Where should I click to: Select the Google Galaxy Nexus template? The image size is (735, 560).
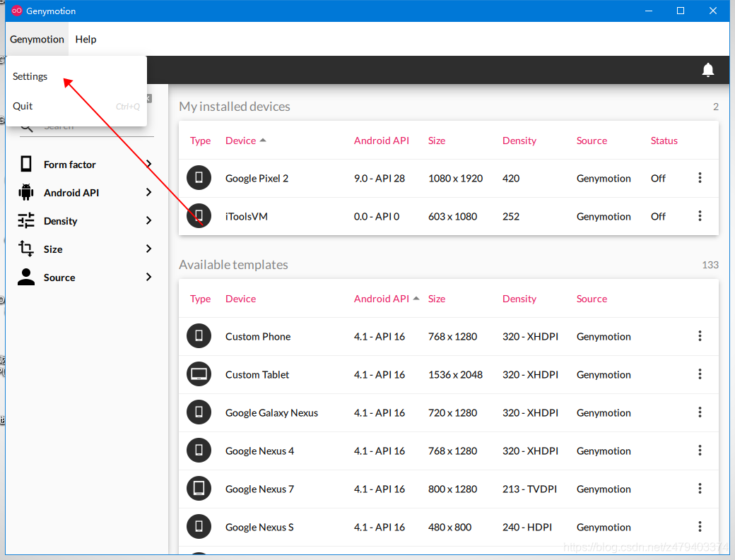271,412
